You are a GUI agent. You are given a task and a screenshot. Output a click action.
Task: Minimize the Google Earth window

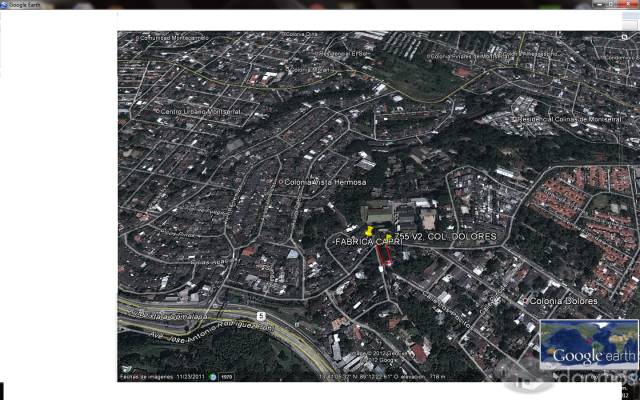[x=600, y=4]
